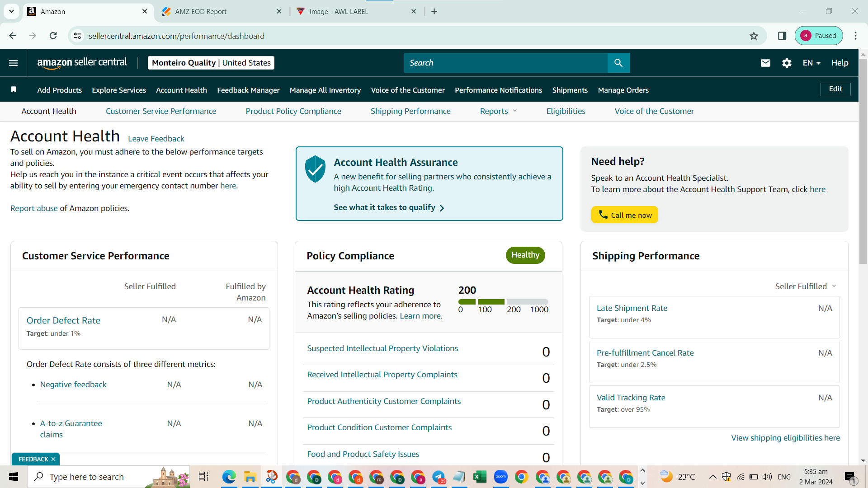Select the Customer Service Performance tab

[161, 111]
